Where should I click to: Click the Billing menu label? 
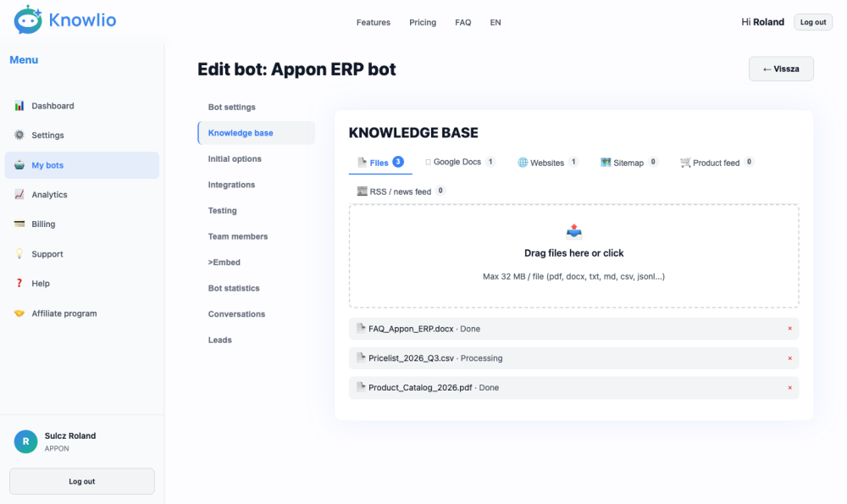[x=43, y=224]
